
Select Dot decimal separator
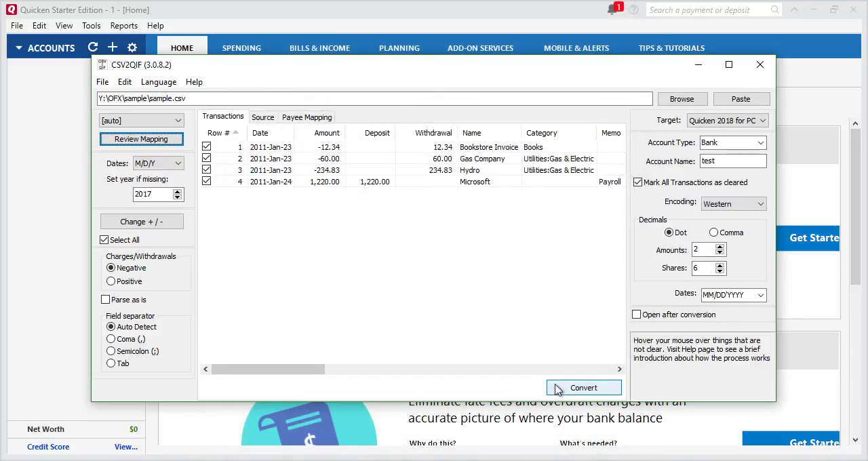tap(669, 232)
